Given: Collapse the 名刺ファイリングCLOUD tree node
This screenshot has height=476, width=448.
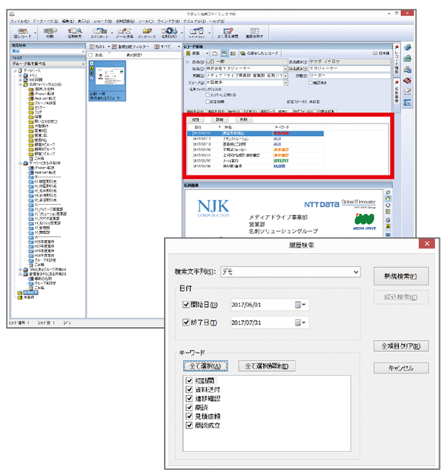Looking at the screenshot, I should pyautogui.click(x=21, y=84).
